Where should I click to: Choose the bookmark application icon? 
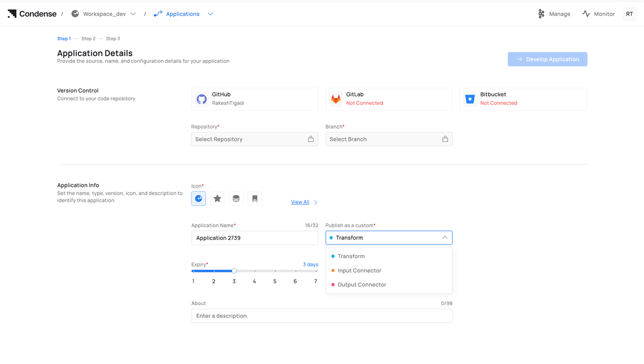(255, 199)
